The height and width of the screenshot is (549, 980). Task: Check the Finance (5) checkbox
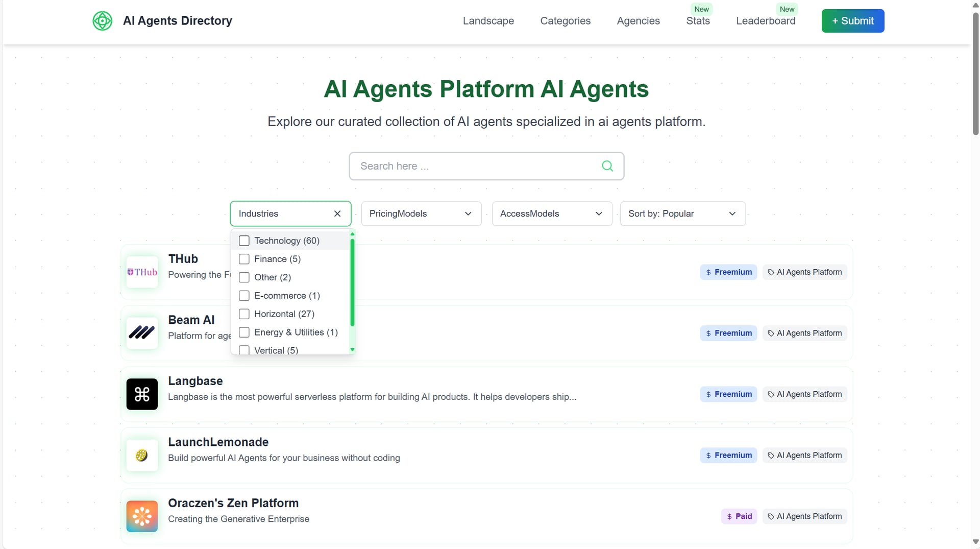point(244,259)
